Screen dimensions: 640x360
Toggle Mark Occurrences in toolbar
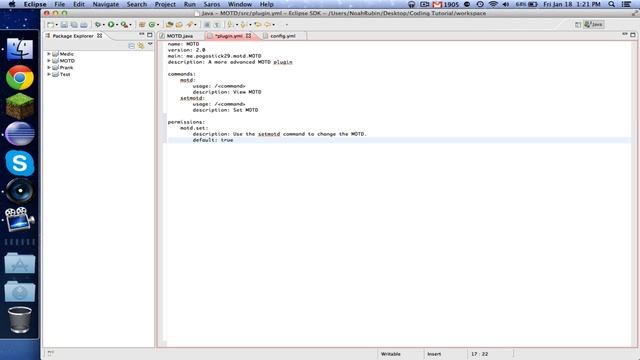point(207,25)
